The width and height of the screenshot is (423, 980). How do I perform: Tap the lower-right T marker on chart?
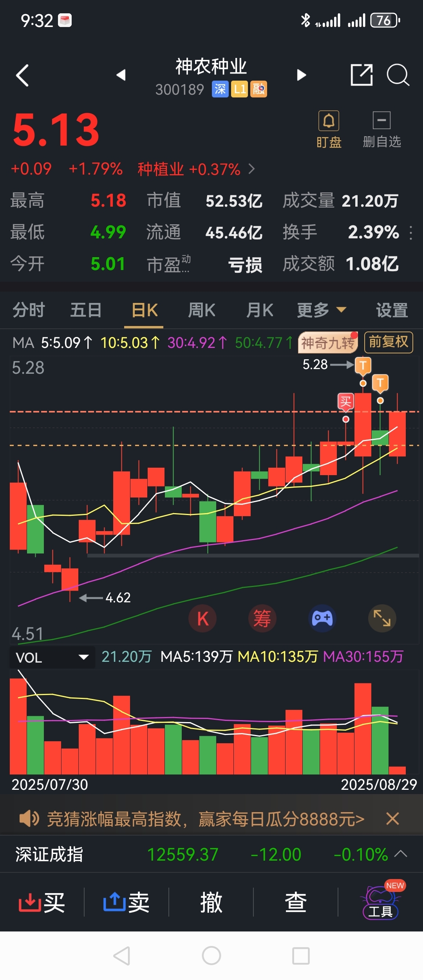(380, 383)
